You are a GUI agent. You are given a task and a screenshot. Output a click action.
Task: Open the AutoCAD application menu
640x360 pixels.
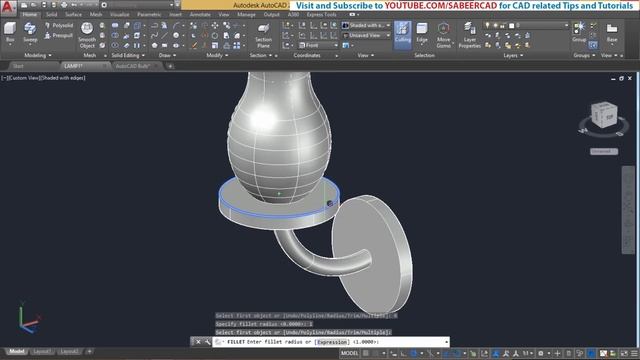tap(8, 7)
